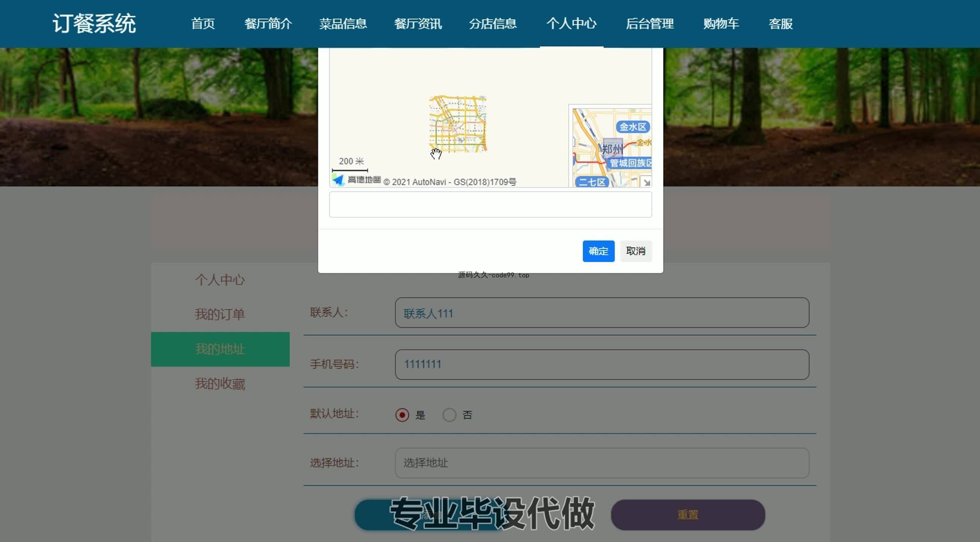Click the 选择地址 input field
This screenshot has height=542, width=980.
tap(602, 463)
